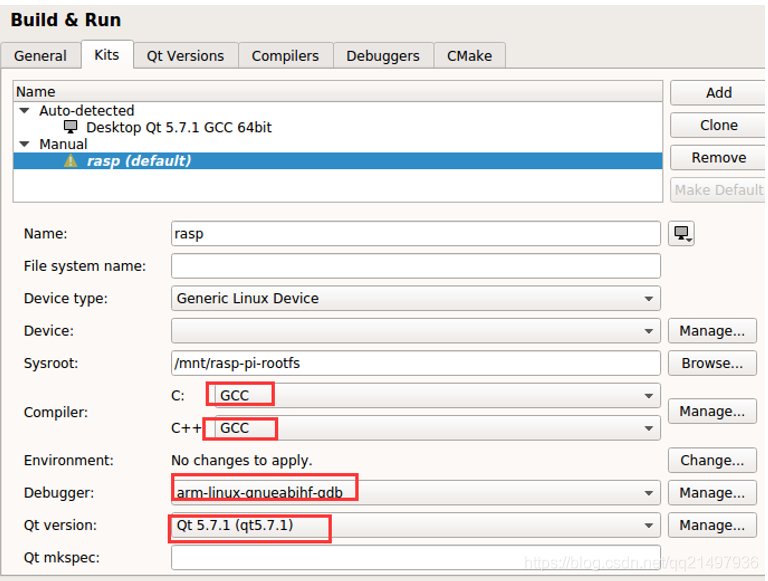Browse for the Sysroot path
The width and height of the screenshot is (768, 581).
pyautogui.click(x=712, y=363)
